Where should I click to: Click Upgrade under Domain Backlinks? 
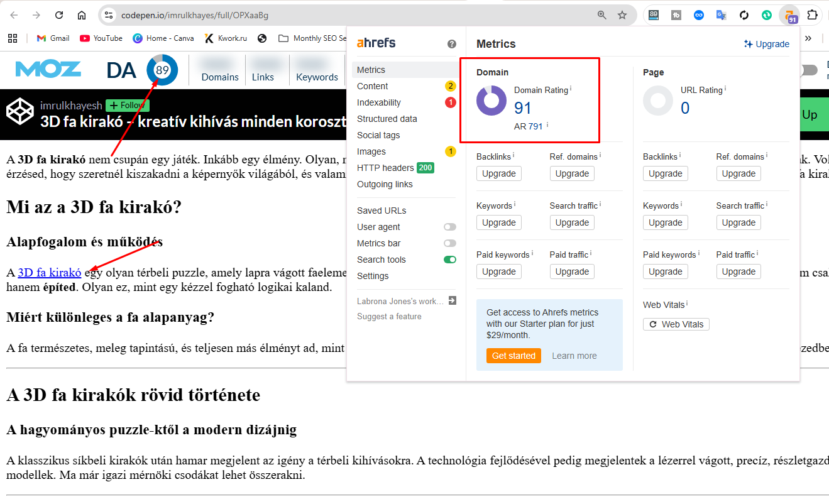click(x=499, y=173)
